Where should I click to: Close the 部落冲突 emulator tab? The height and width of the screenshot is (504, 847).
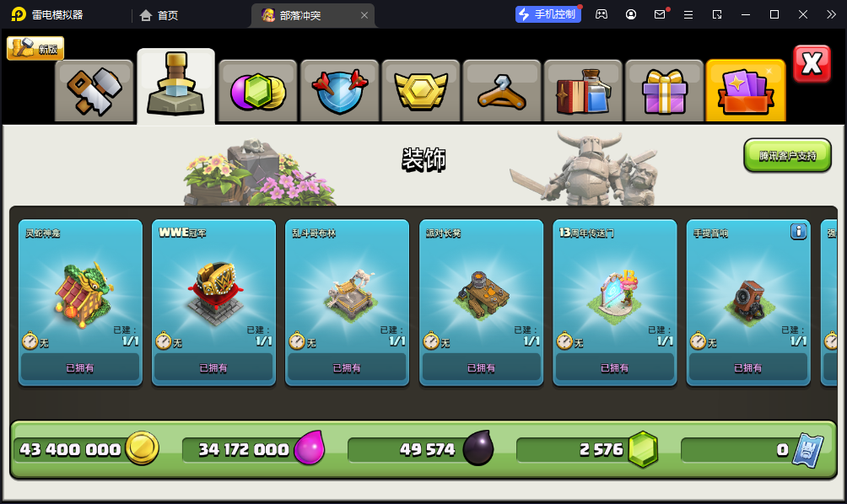364,15
